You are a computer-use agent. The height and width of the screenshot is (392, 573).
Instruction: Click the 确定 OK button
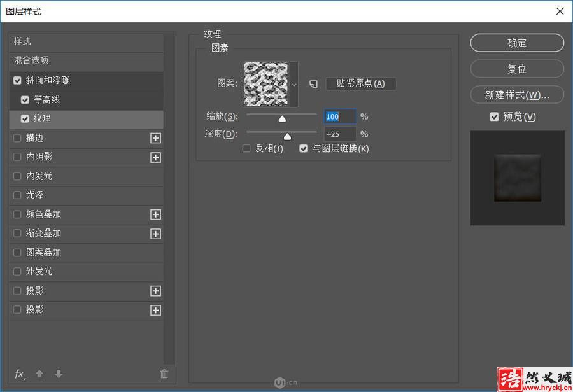517,43
